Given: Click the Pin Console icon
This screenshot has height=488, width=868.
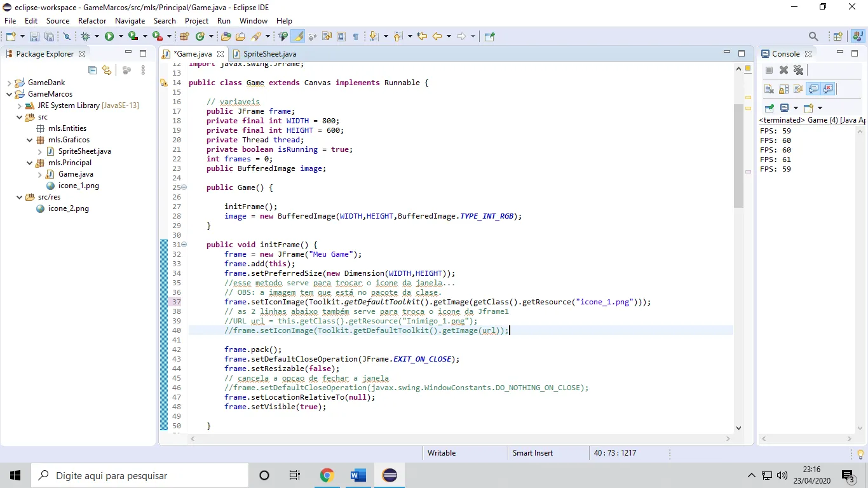Looking at the screenshot, I should (x=770, y=108).
